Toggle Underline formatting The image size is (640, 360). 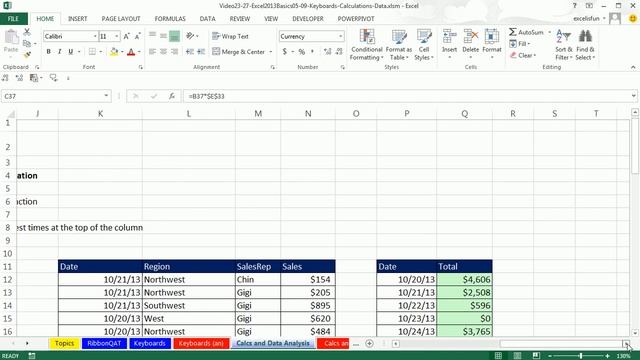pyautogui.click(x=71, y=52)
